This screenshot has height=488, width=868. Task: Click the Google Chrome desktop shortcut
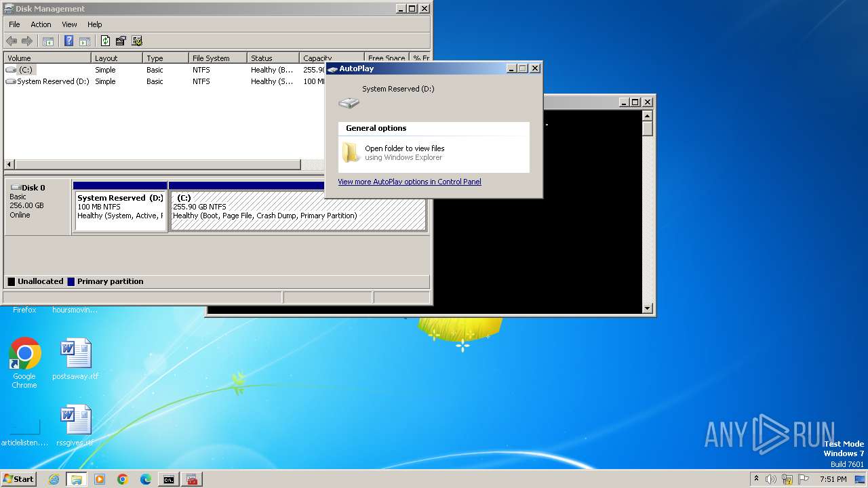24,363
